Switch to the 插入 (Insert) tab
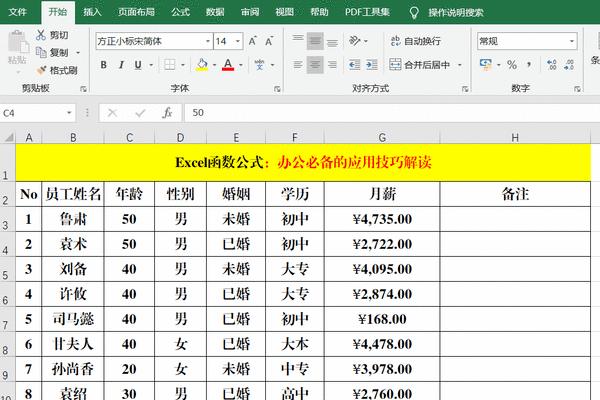 pos(92,12)
